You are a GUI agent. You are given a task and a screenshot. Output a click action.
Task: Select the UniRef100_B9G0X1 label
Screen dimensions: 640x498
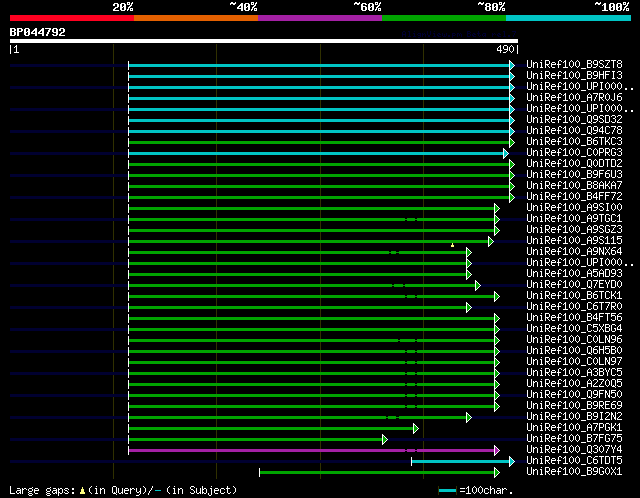point(574,472)
